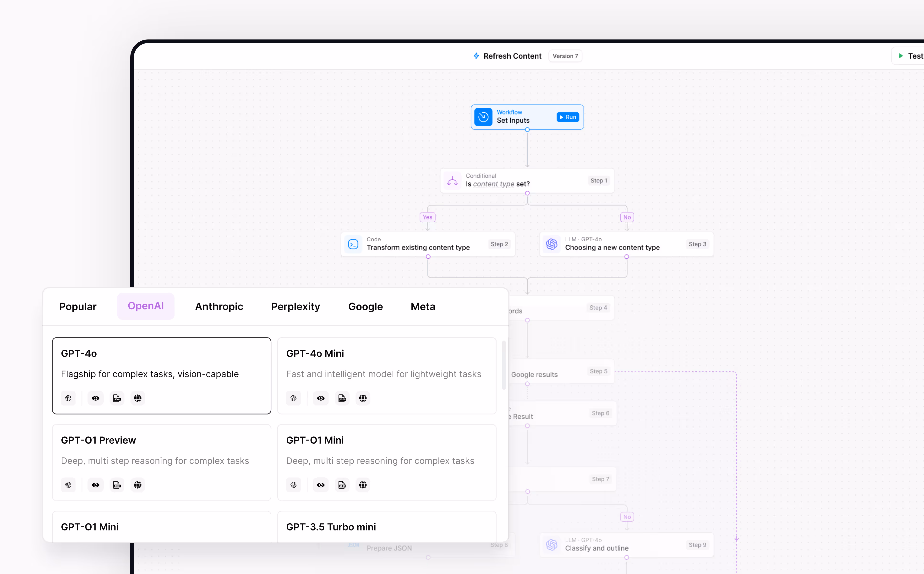Screen dimensions: 924x574
Task: Click the globe icon on GPT-O1 Mini card with description
Action: [363, 485]
